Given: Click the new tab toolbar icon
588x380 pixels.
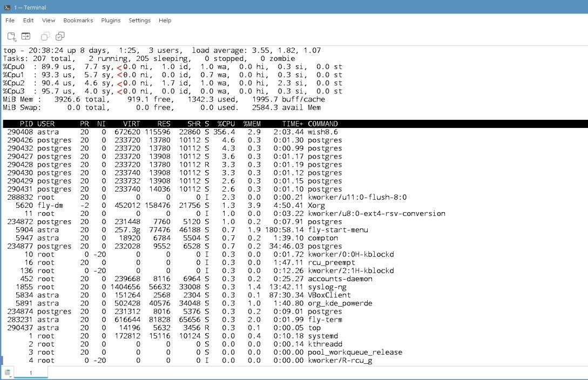Looking at the screenshot, I should [11, 36].
